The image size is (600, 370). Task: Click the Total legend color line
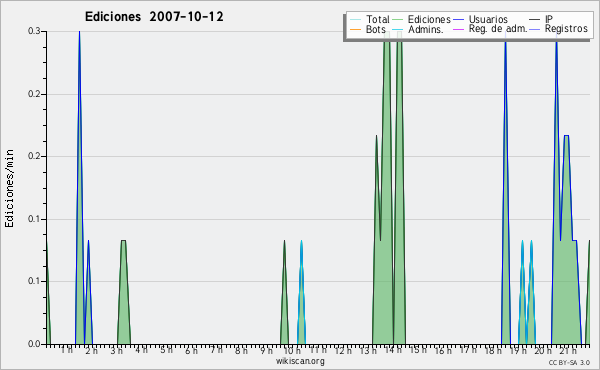[x=355, y=20]
